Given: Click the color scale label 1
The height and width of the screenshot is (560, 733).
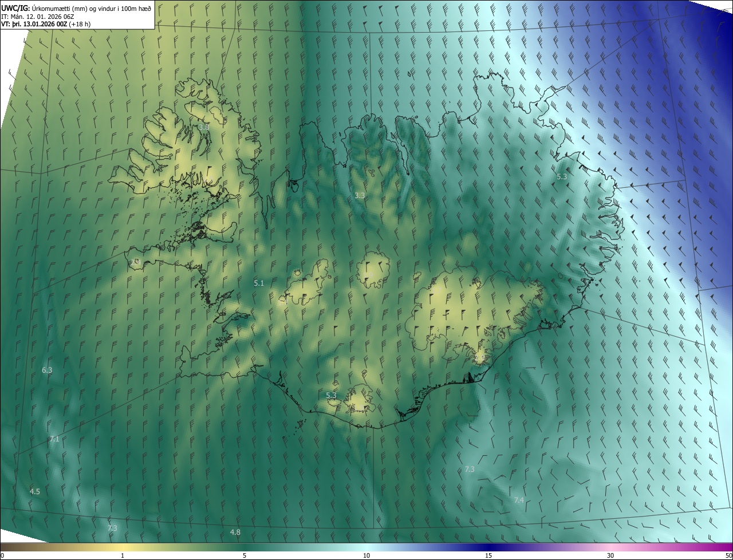Looking at the screenshot, I should pos(123,555).
